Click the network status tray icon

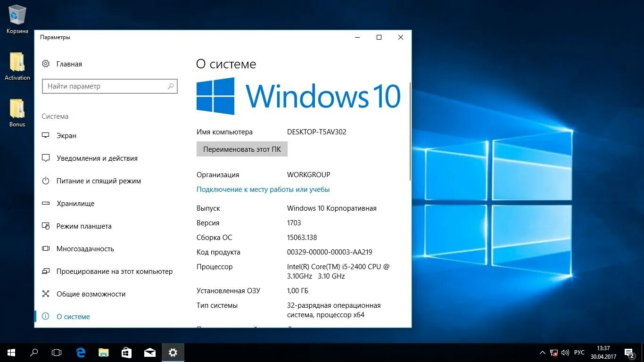pos(554,353)
